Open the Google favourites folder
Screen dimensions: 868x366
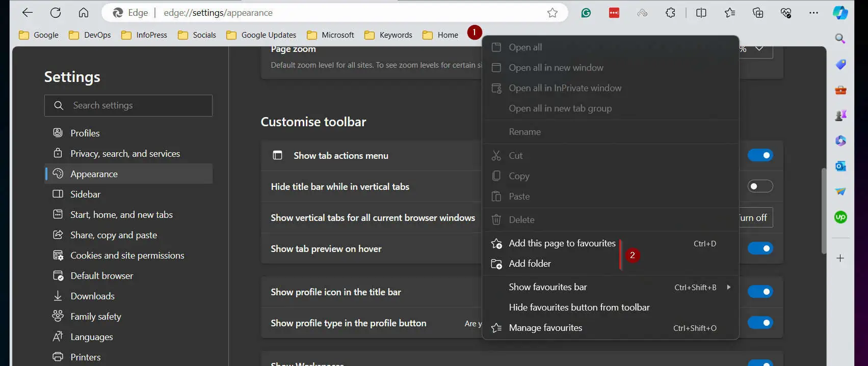pyautogui.click(x=39, y=35)
